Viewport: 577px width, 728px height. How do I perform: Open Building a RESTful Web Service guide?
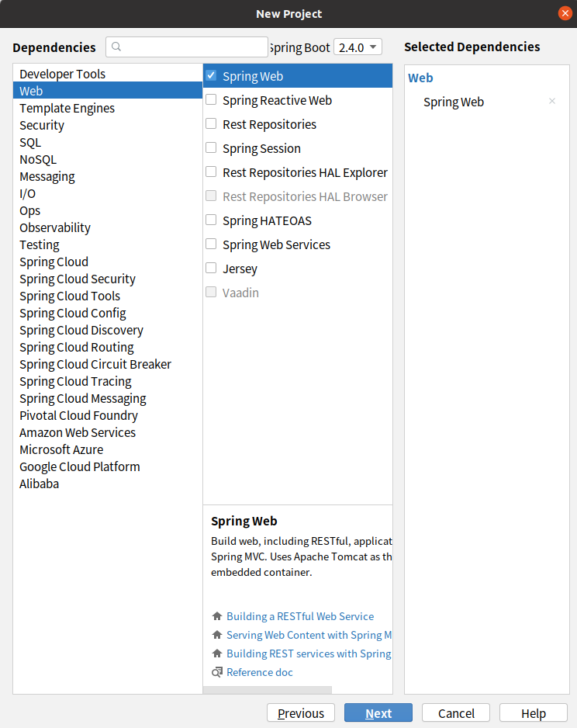click(x=300, y=616)
